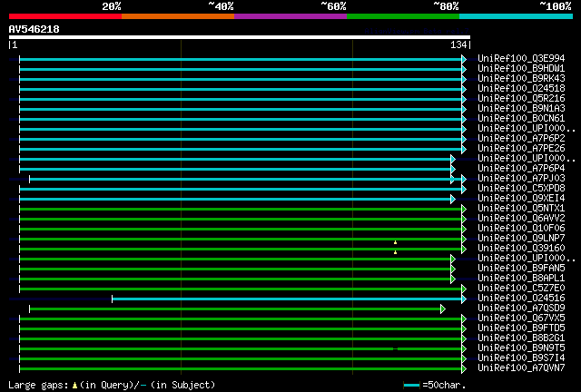The height and width of the screenshot is (392, 581).
Task: Select the UniRef100_B0CN61 label
Action: pyautogui.click(x=521, y=118)
